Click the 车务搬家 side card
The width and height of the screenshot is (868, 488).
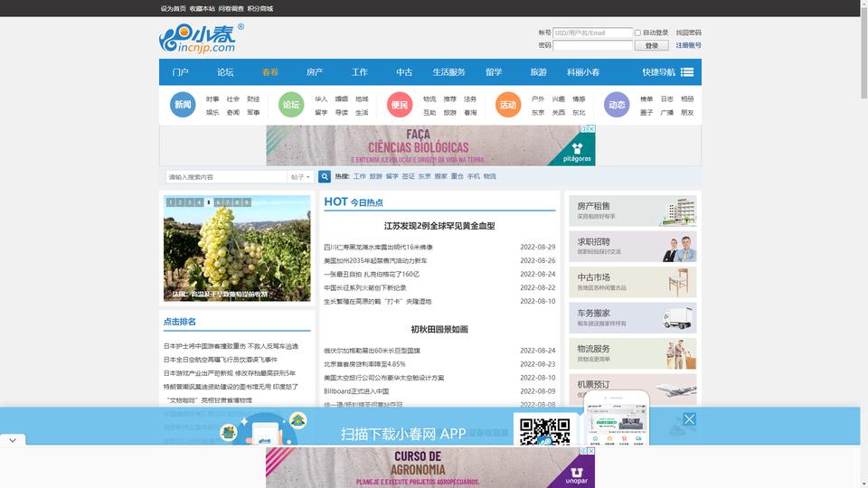pos(633,317)
